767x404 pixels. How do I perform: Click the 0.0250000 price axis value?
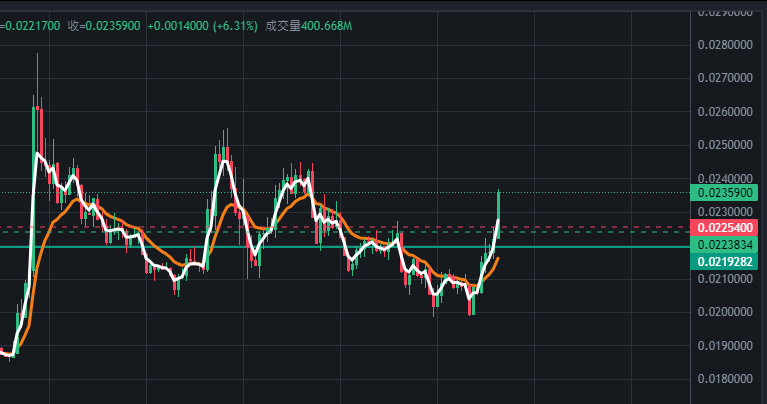coord(725,145)
